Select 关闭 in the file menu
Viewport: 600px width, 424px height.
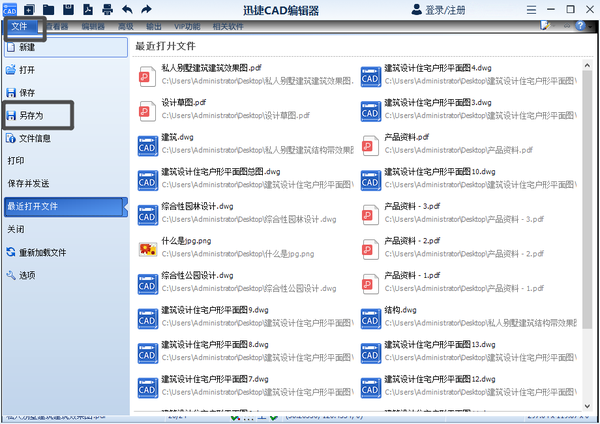click(66, 230)
